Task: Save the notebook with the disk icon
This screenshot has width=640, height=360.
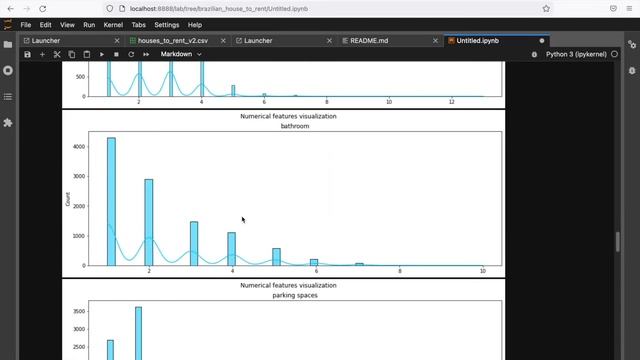Action: point(27,54)
